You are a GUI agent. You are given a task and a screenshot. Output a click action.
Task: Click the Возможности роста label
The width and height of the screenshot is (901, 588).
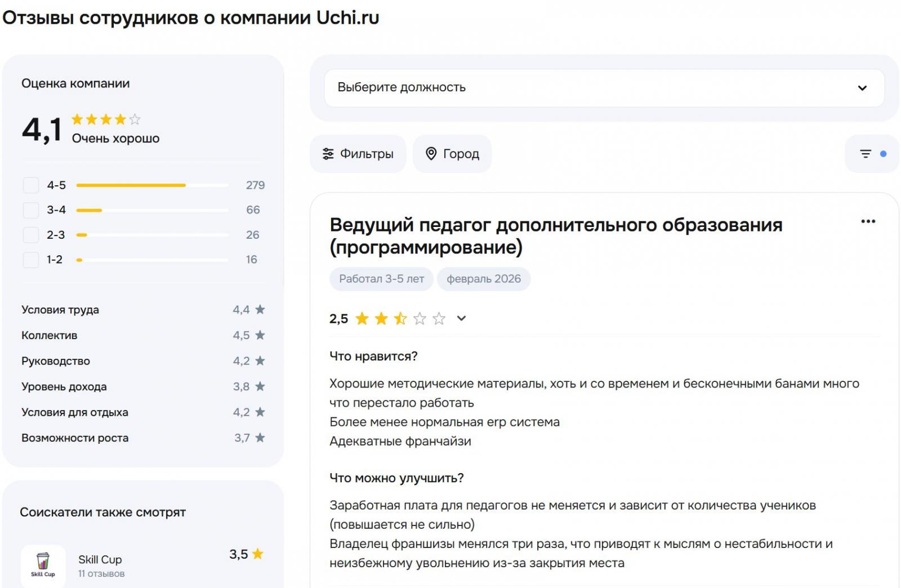tap(75, 438)
